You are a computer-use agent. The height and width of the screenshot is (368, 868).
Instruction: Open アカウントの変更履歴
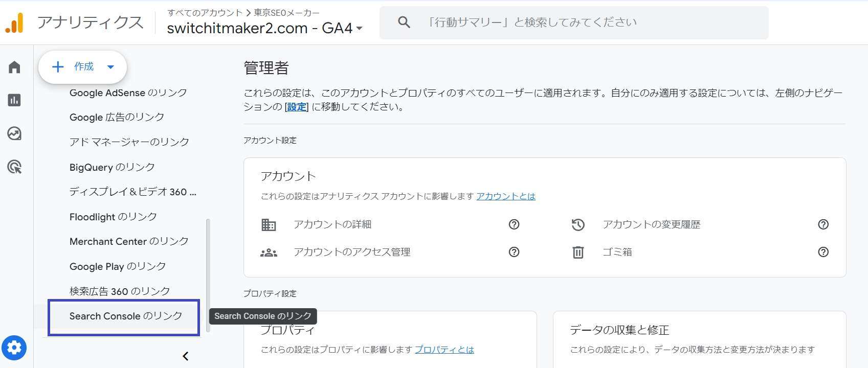click(x=651, y=224)
